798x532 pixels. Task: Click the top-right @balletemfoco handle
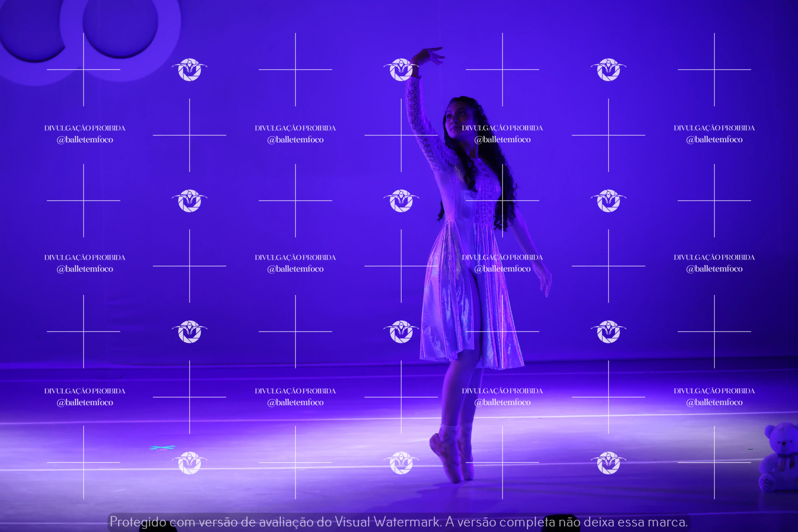click(x=714, y=139)
